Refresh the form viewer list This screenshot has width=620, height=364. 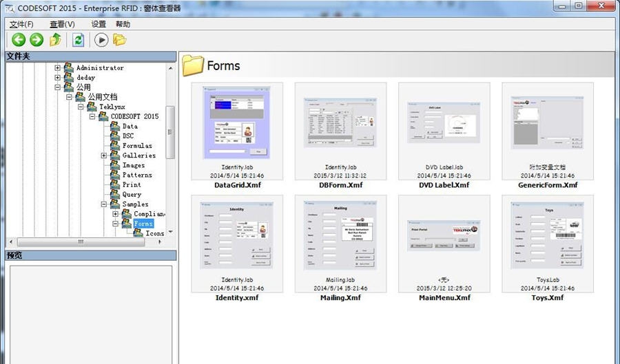(78, 40)
